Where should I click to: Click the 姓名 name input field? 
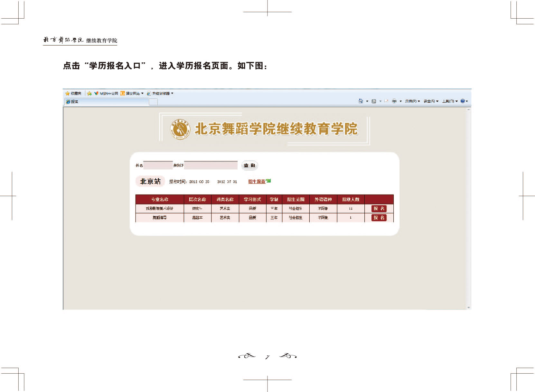pos(158,165)
